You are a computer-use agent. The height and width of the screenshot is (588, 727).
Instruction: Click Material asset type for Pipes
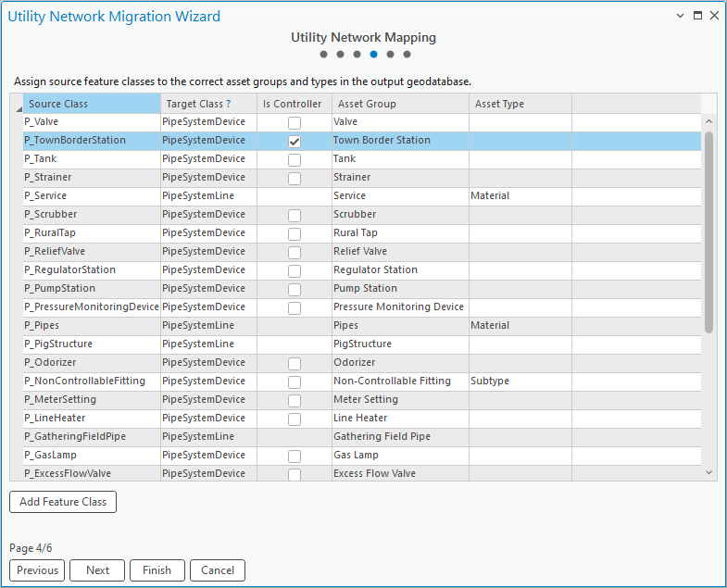[x=520, y=326]
